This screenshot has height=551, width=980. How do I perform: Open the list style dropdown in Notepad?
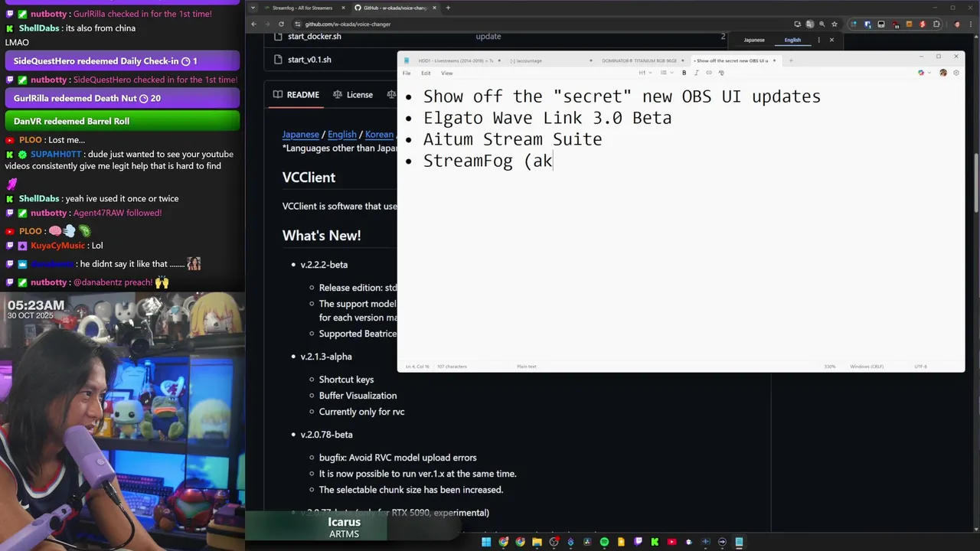[x=666, y=73]
